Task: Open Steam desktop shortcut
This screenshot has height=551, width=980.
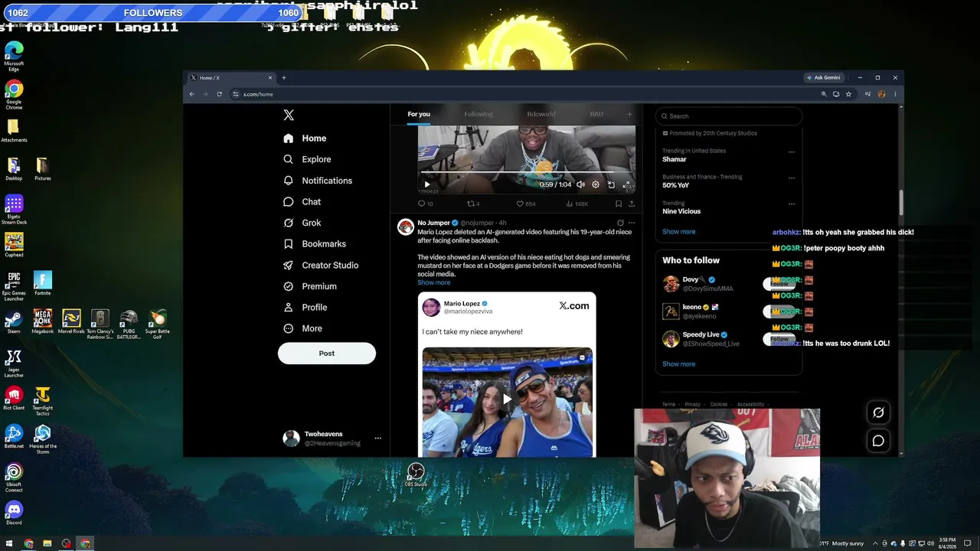Action: 14,321
